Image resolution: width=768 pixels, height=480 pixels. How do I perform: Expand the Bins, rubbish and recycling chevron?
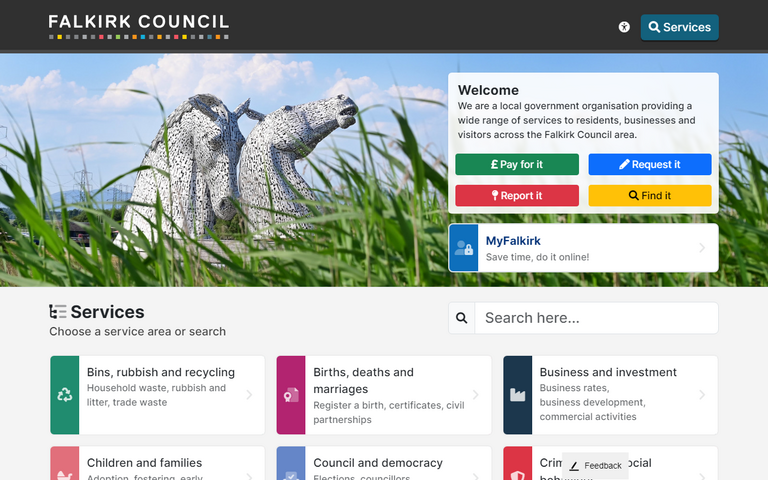(x=249, y=395)
